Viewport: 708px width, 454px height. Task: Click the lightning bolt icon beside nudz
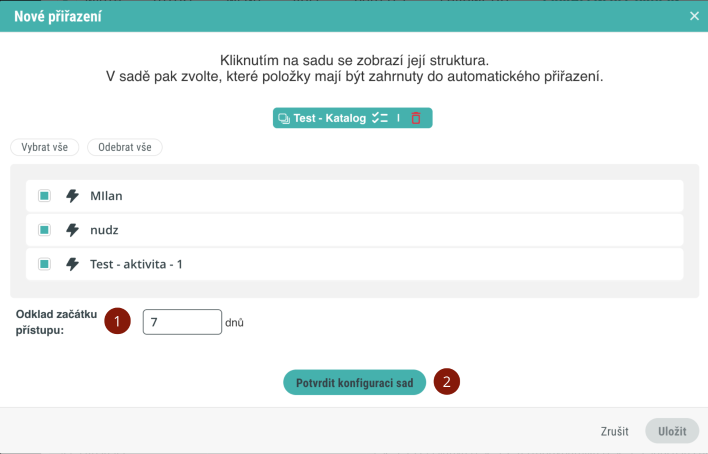point(72,230)
